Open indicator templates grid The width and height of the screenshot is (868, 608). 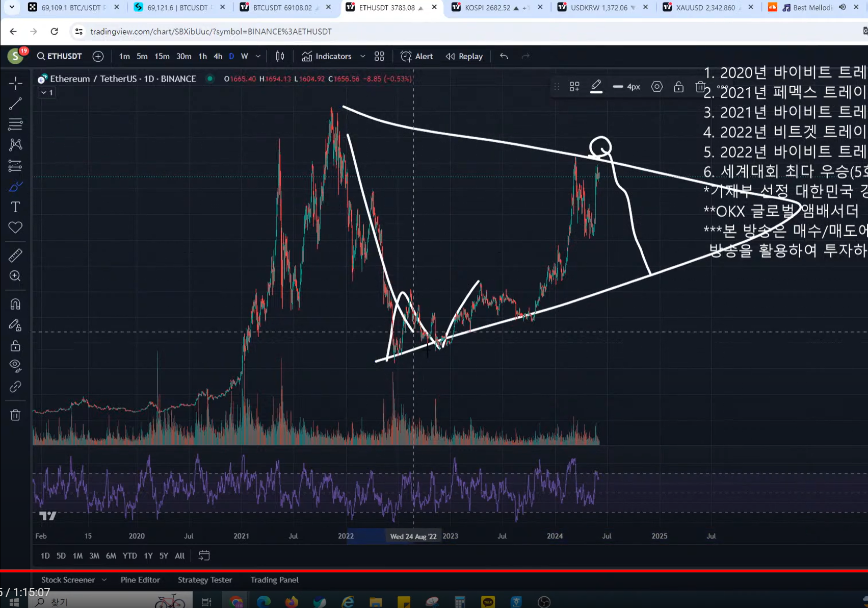379,56
